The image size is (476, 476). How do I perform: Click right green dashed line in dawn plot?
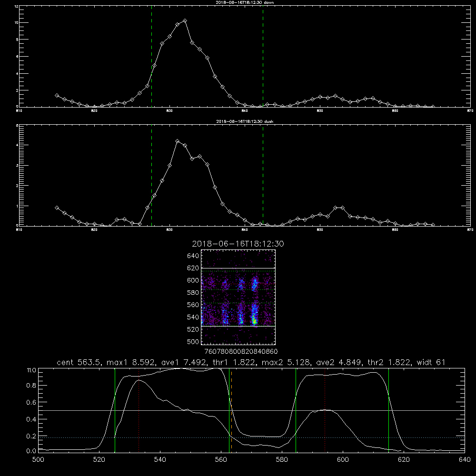tap(263, 56)
